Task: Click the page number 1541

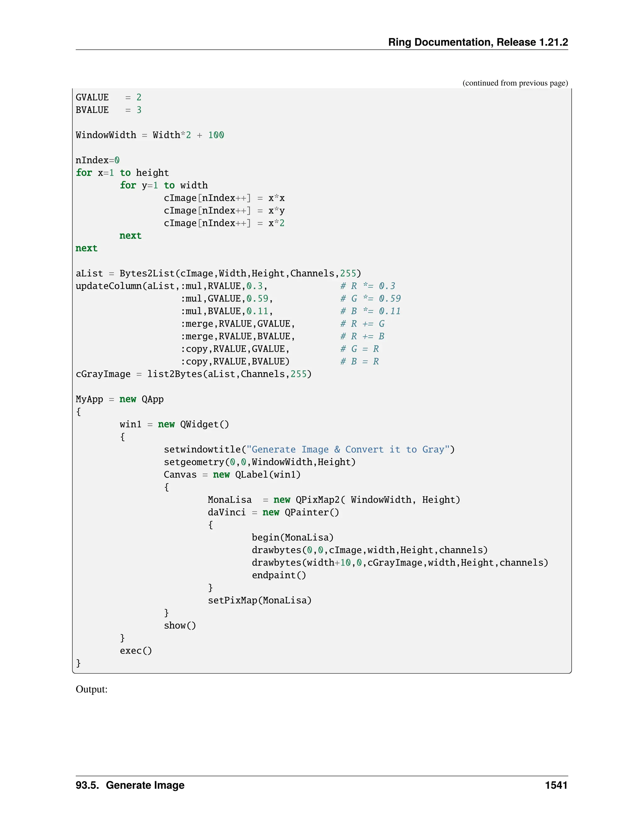Action: point(556,785)
